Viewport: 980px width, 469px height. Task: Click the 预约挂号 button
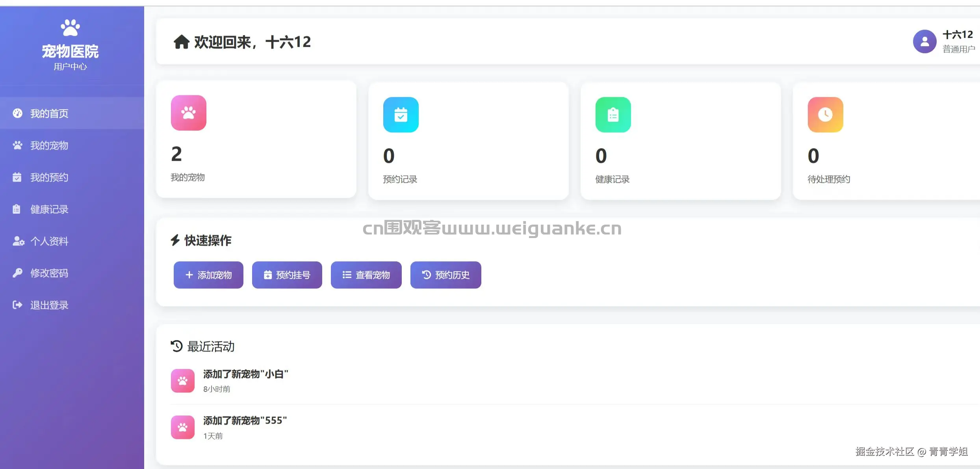287,275
